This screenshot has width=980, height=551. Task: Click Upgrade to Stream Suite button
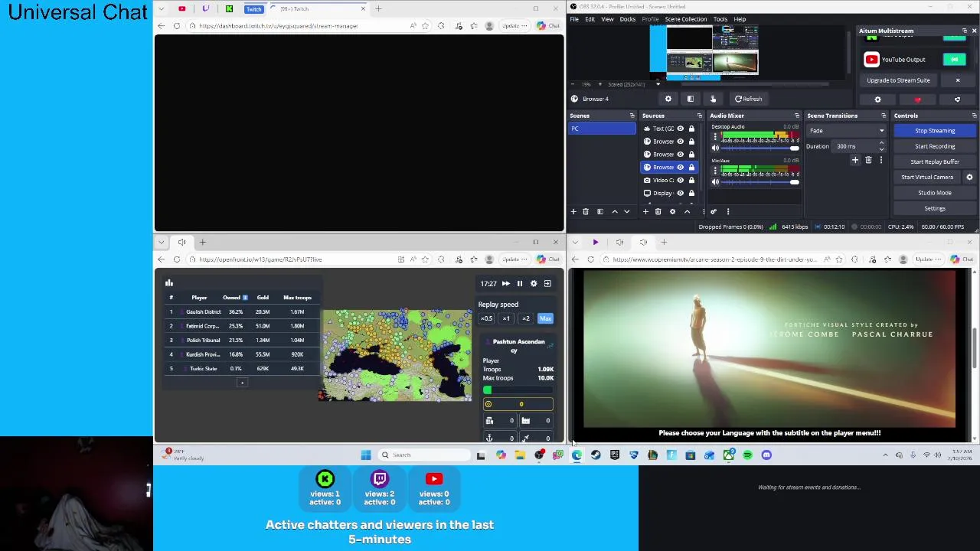tap(898, 80)
